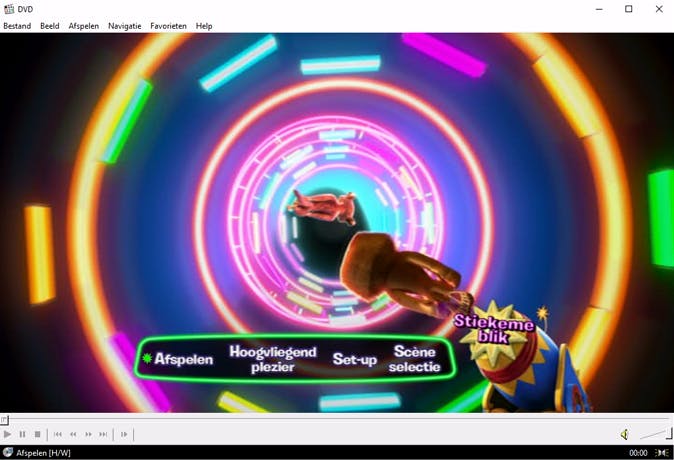Select Scène selectie in DVD menu
This screenshot has height=460, width=674.
point(415,359)
